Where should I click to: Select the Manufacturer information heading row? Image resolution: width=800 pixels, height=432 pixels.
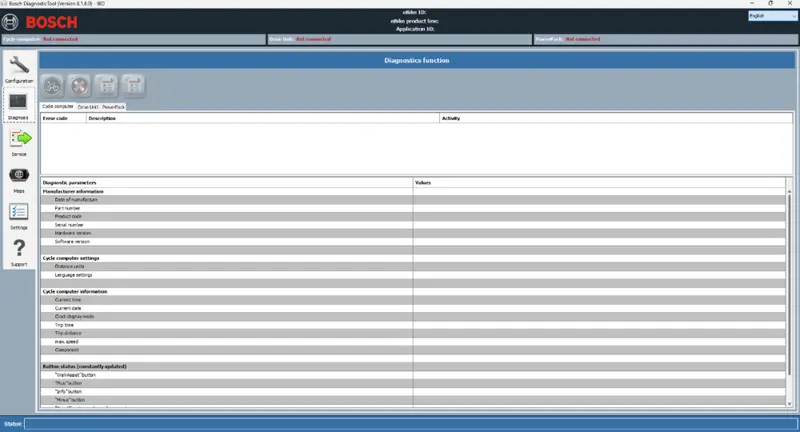[413, 191]
